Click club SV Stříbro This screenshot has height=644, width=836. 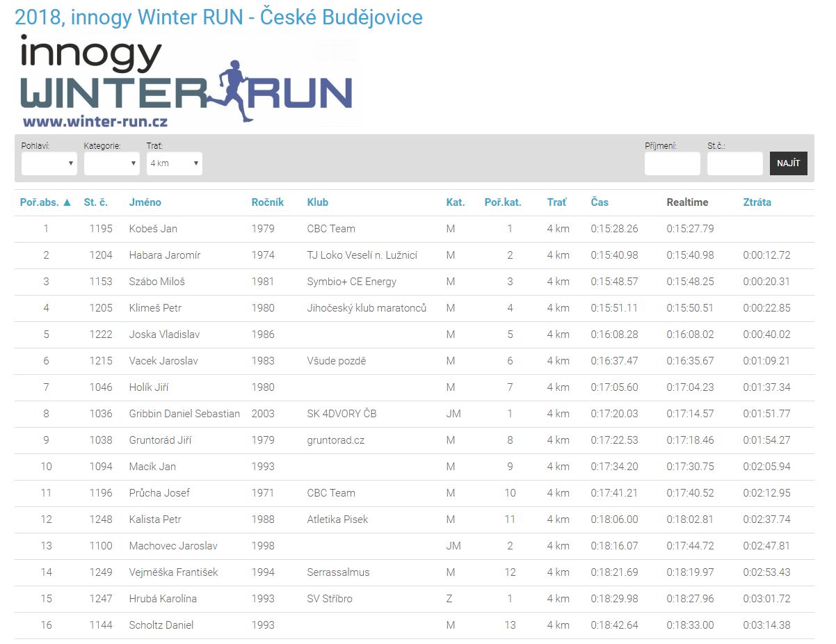[330, 599]
